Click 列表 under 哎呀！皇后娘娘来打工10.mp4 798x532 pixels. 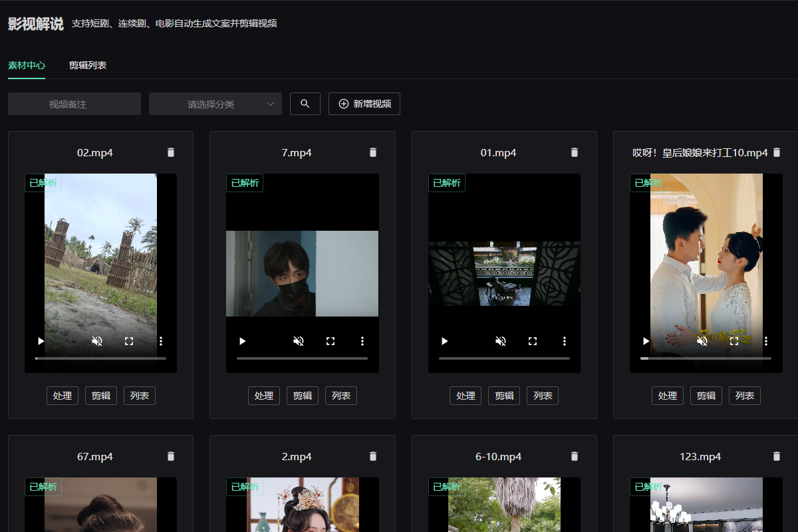click(745, 396)
